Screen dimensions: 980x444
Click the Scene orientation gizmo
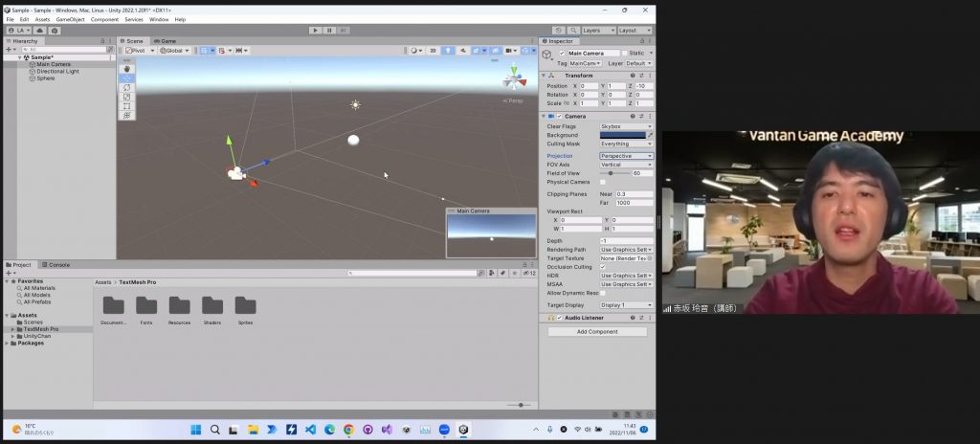[514, 78]
